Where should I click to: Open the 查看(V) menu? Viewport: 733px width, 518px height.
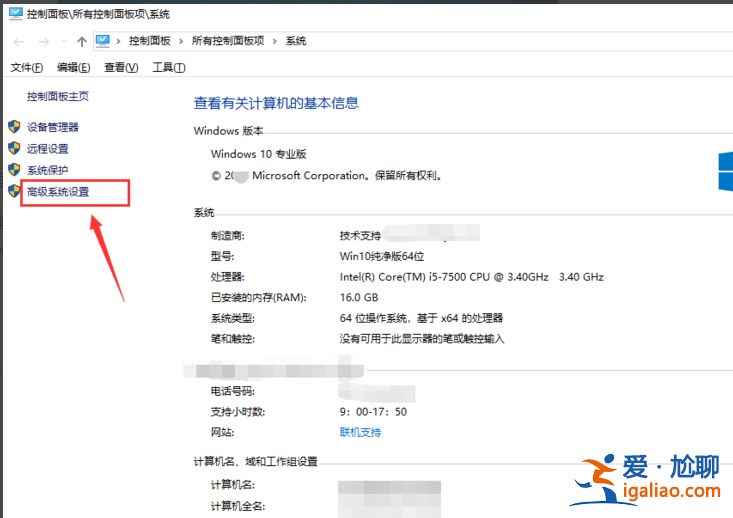(x=121, y=68)
